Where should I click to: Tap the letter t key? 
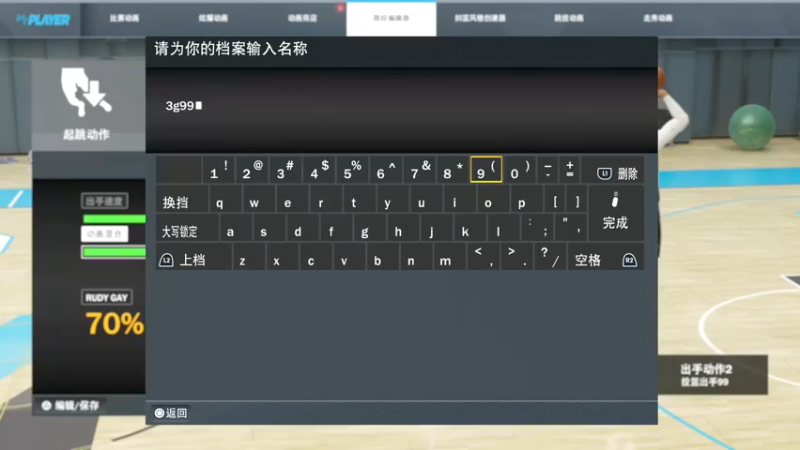tap(359, 199)
